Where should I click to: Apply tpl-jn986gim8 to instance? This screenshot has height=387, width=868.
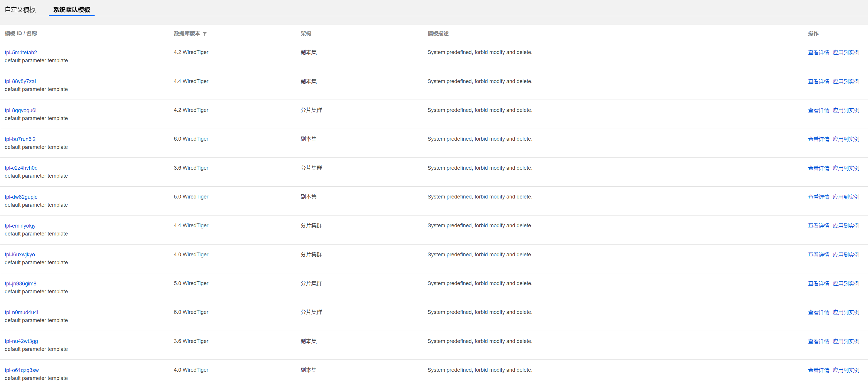(845, 284)
